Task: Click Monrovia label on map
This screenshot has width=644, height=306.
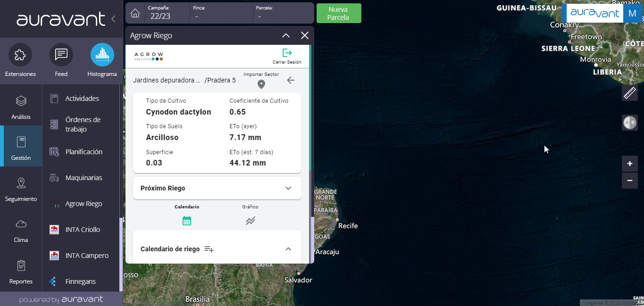Action: [x=595, y=60]
